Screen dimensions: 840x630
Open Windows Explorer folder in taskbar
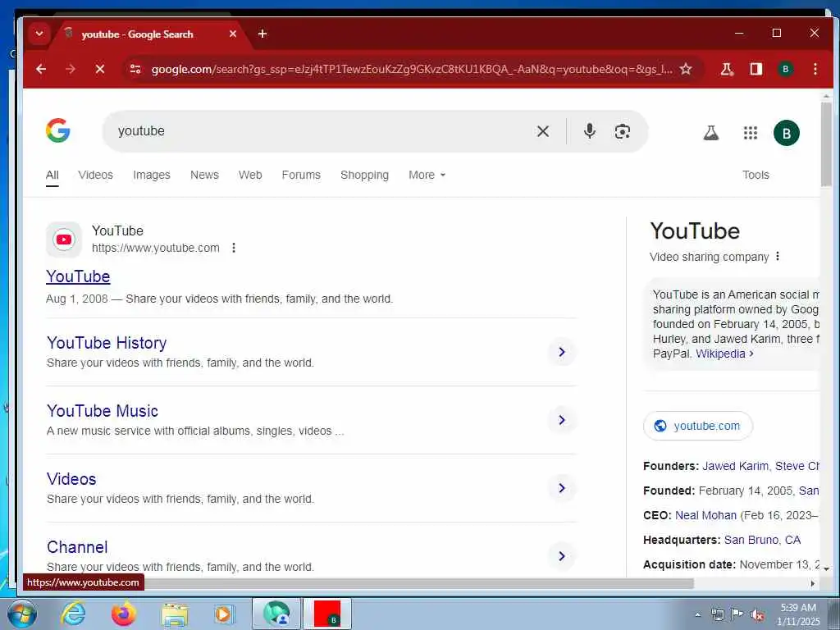175,614
